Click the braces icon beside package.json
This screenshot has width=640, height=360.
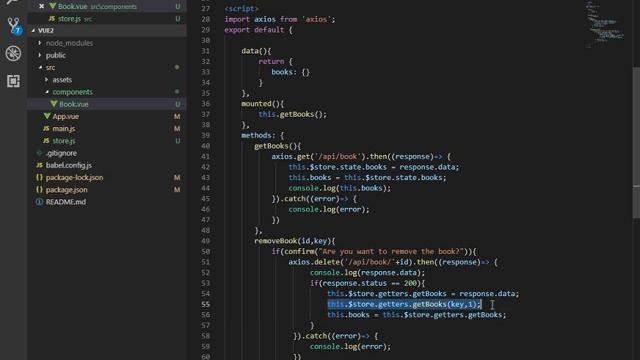click(x=39, y=190)
